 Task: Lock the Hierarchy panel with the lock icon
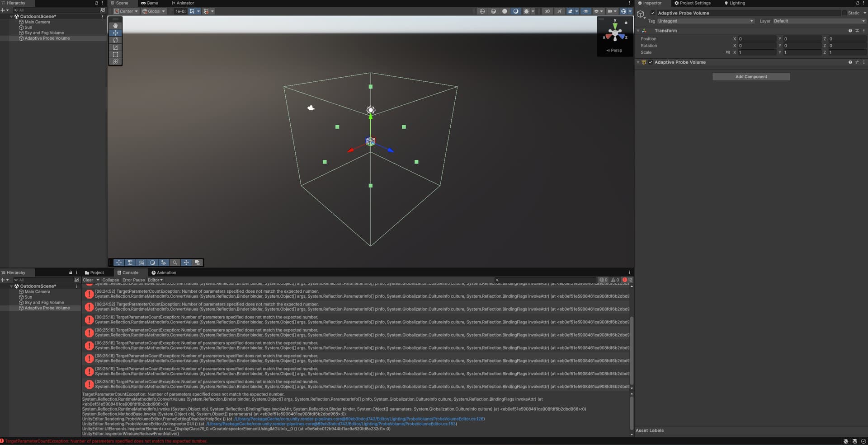[96, 3]
